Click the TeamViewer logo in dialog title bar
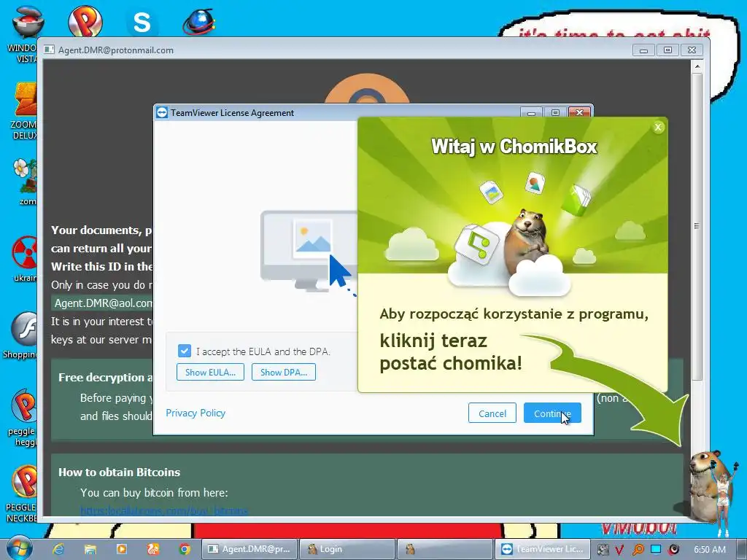747x560 pixels. (x=162, y=112)
